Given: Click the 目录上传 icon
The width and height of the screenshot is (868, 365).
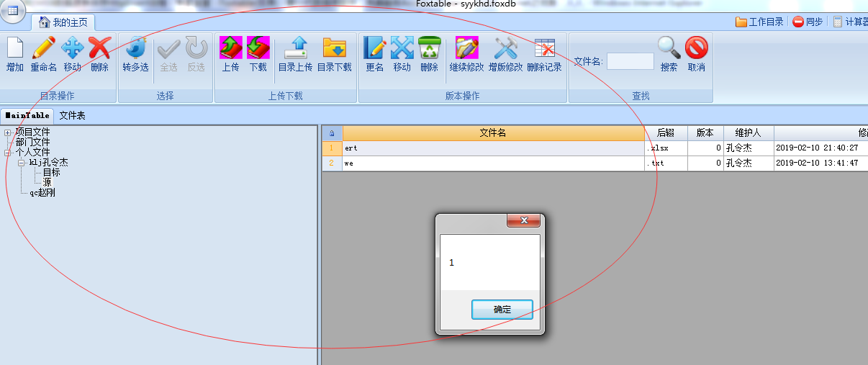Looking at the screenshot, I should pos(295,48).
